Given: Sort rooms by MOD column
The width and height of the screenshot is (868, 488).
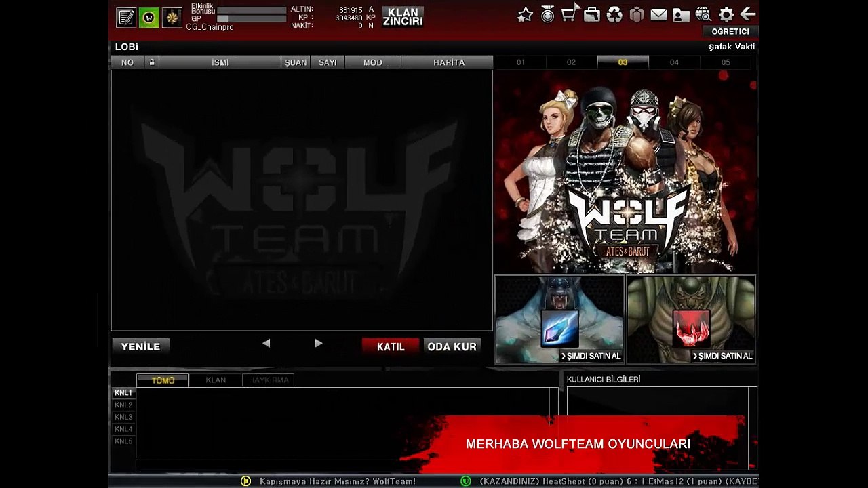Looking at the screenshot, I should tap(373, 62).
